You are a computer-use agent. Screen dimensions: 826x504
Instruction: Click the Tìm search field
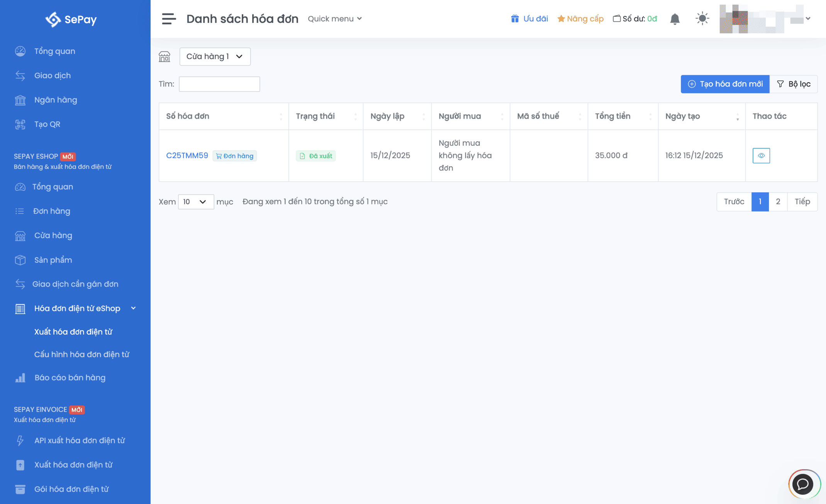[x=219, y=84]
